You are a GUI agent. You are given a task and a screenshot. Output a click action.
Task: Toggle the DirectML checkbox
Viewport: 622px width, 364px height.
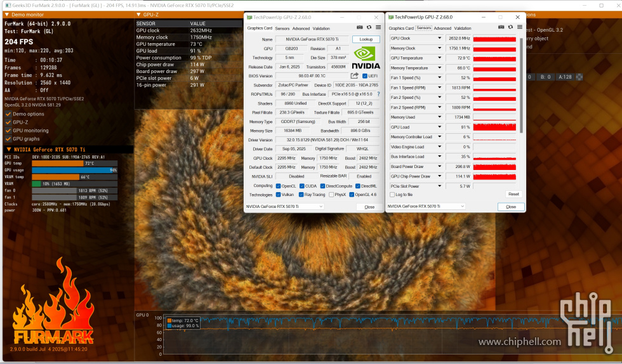[358, 186]
